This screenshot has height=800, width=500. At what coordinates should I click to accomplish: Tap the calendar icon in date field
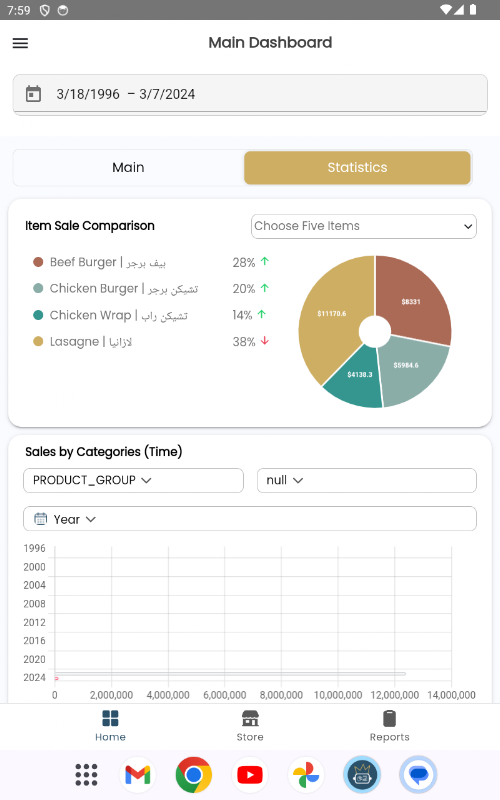(x=33, y=94)
